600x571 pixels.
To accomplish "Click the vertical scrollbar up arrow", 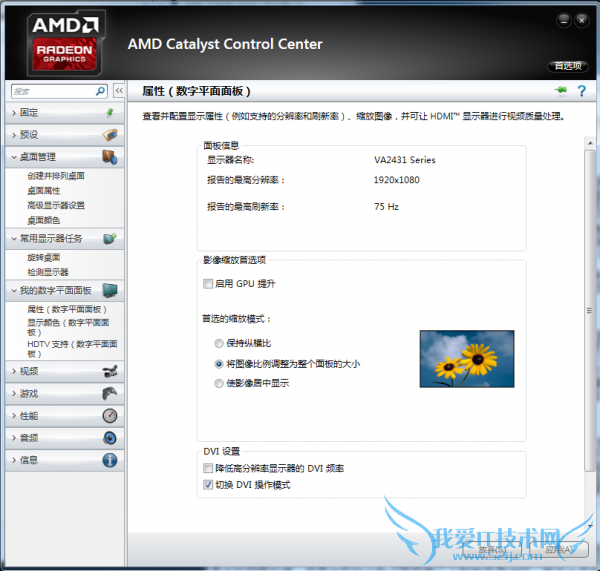I will 590,144.
